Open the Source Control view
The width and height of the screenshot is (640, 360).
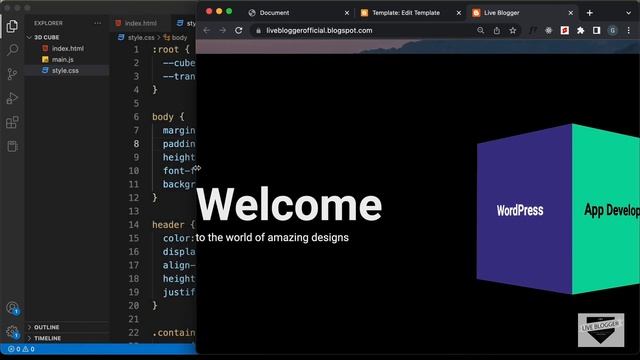pos(12,74)
